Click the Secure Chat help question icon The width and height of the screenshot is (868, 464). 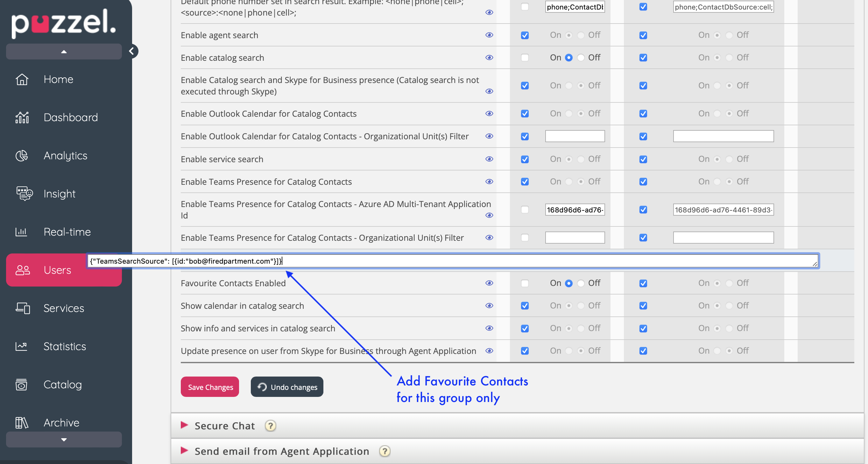(x=270, y=426)
